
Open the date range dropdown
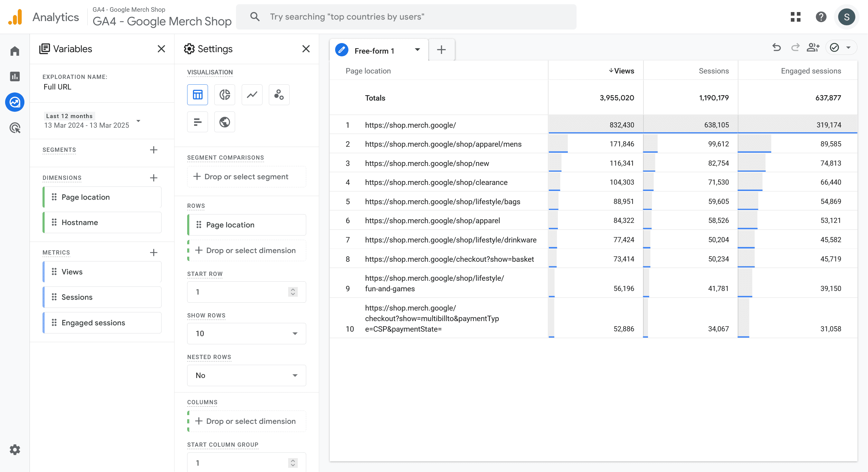(x=92, y=121)
